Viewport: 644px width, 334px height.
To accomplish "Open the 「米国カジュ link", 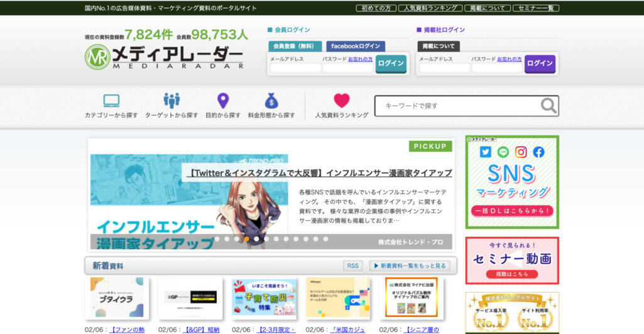I will point(347,330).
